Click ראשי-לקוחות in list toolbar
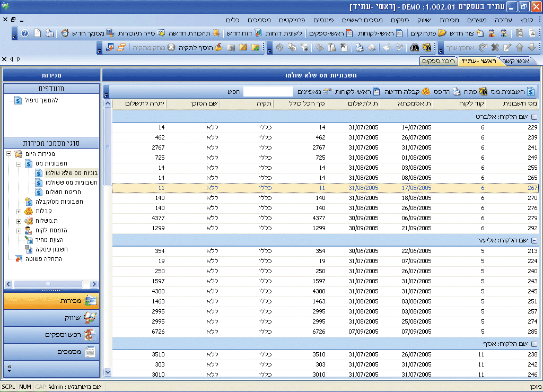 [x=357, y=91]
